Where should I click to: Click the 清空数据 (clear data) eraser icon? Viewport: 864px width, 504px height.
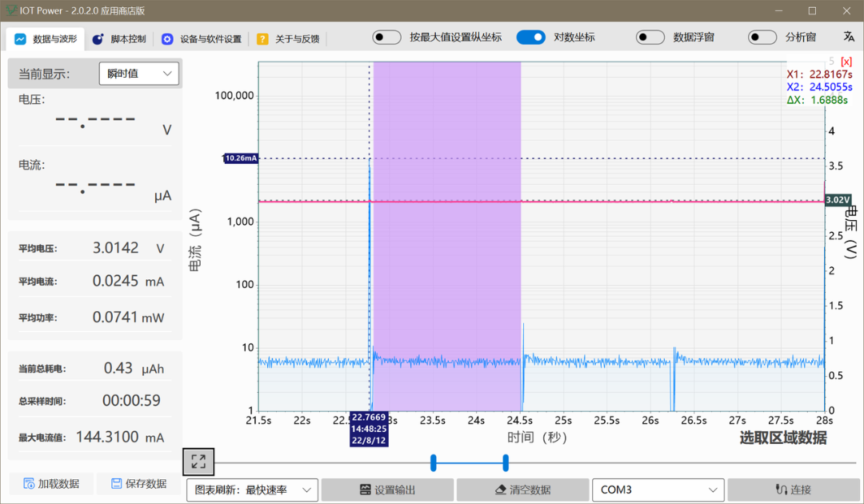pyautogui.click(x=498, y=490)
